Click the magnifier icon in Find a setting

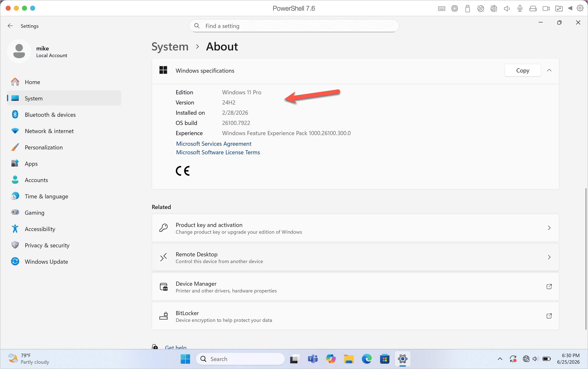(x=197, y=26)
